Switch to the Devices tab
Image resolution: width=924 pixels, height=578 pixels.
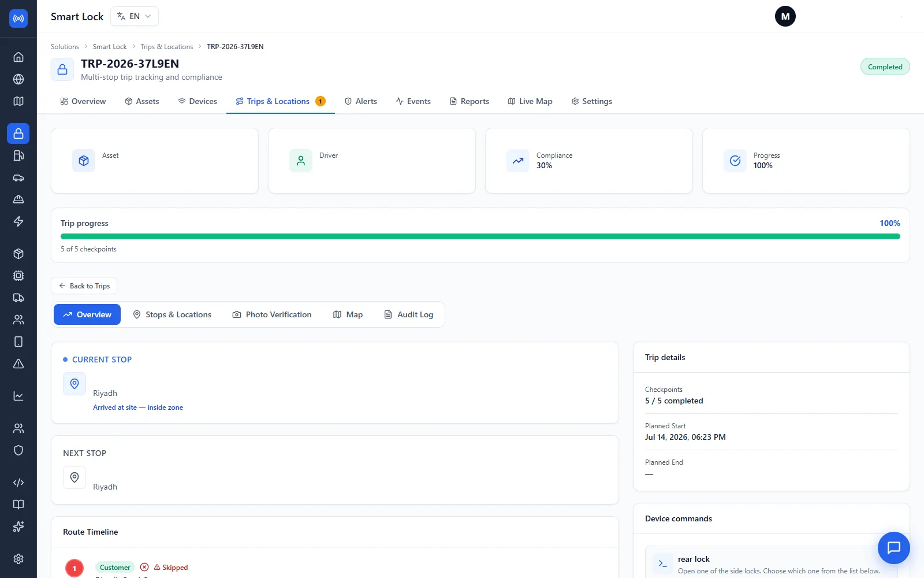(x=198, y=101)
